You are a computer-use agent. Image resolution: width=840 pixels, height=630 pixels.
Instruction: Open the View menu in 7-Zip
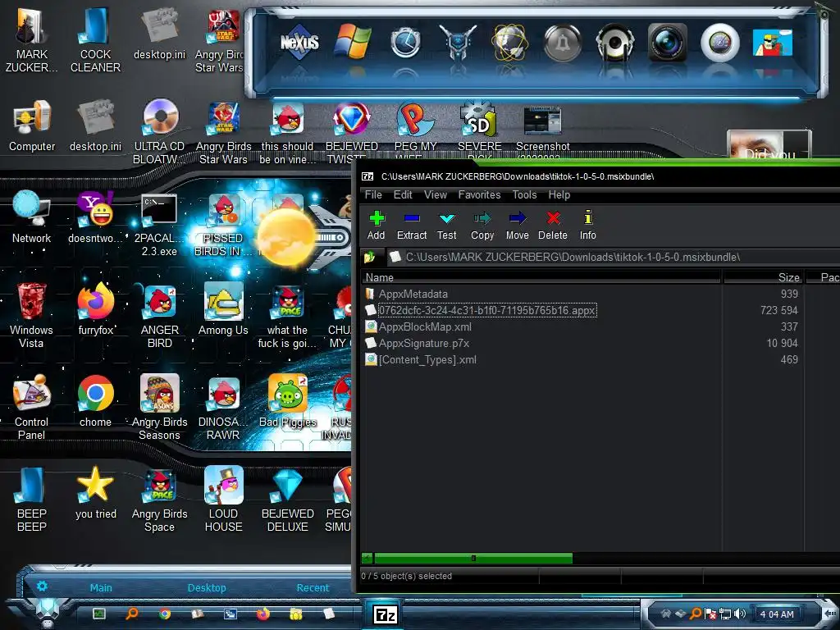click(436, 194)
